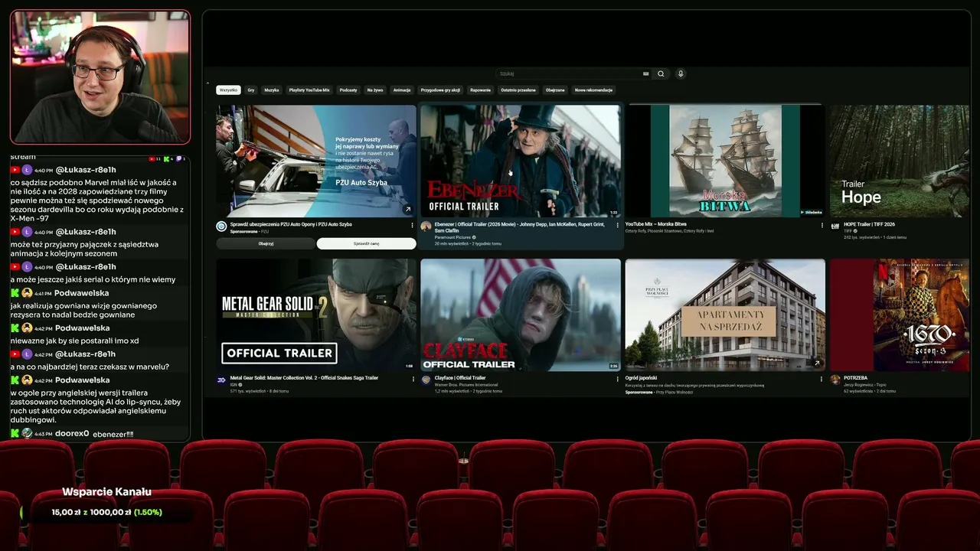Select the Ostatnio przesłane chip
The image size is (980, 551).
tap(518, 90)
